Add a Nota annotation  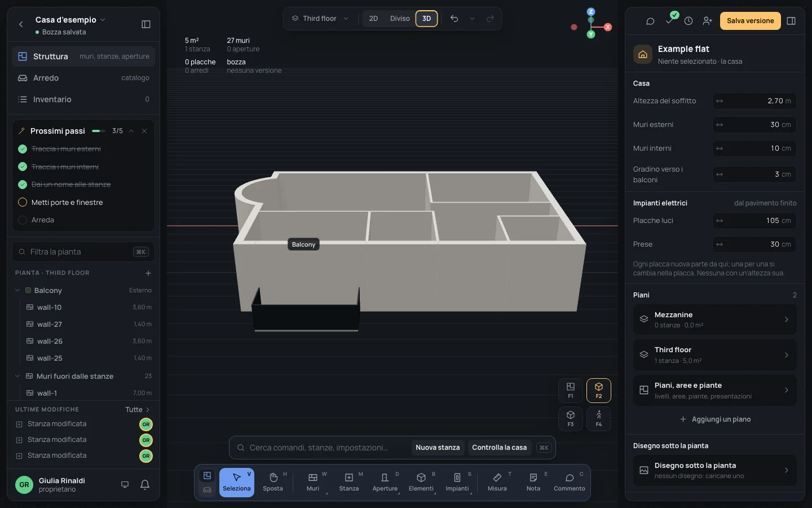(x=533, y=482)
